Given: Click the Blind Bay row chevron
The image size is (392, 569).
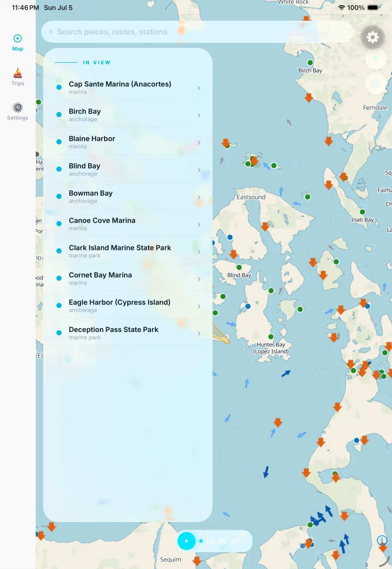Looking at the screenshot, I should click(199, 170).
